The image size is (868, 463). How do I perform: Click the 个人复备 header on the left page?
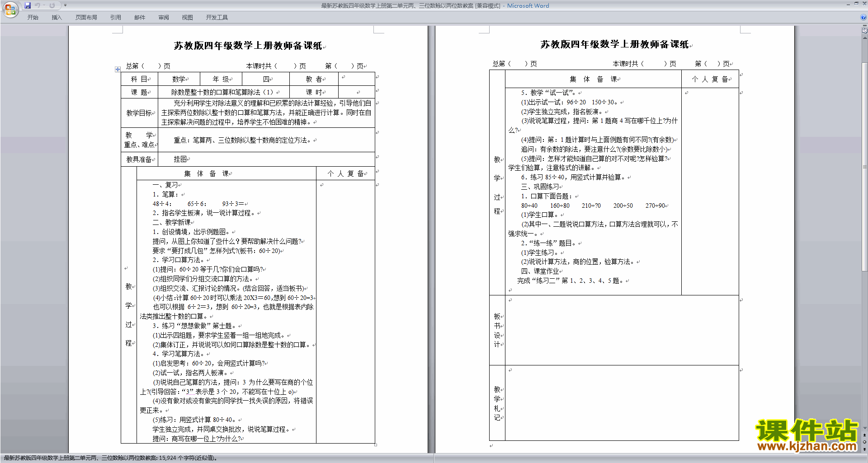[x=346, y=174]
